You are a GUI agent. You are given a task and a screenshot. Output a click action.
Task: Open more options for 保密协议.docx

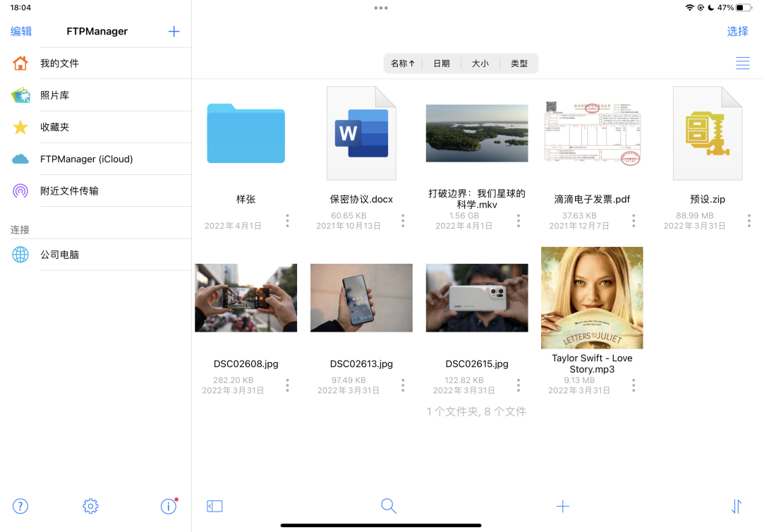tap(403, 221)
